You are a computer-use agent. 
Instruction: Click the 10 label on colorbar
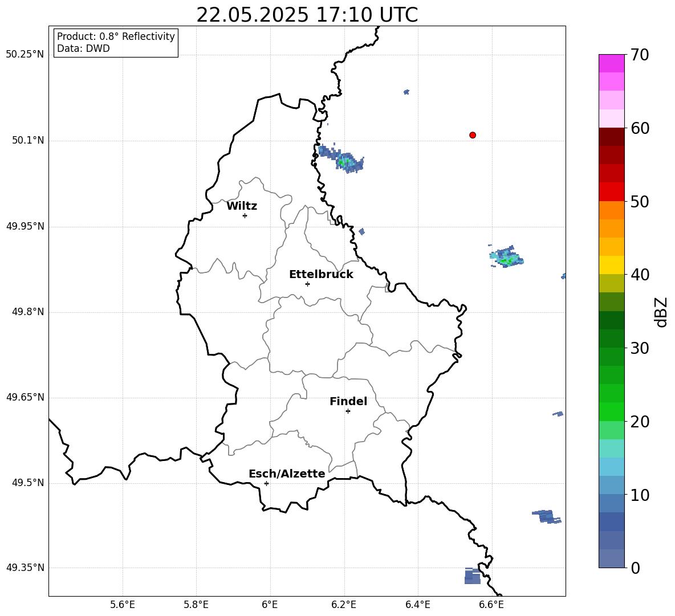pyautogui.click(x=640, y=495)
